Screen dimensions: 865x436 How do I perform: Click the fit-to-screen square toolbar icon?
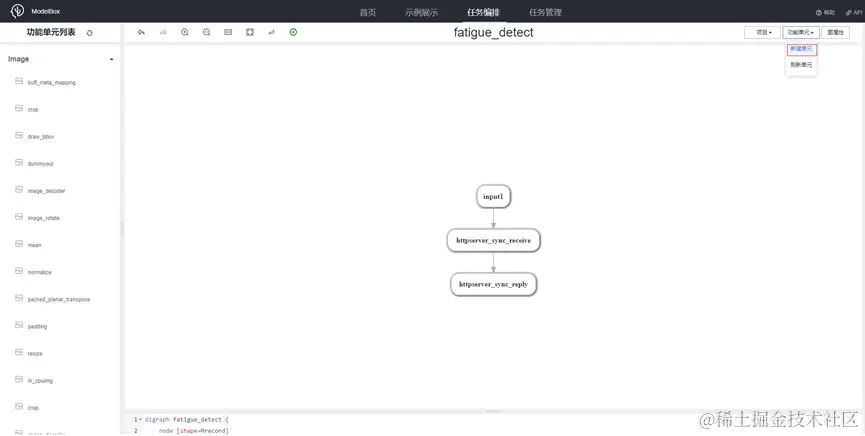point(250,33)
